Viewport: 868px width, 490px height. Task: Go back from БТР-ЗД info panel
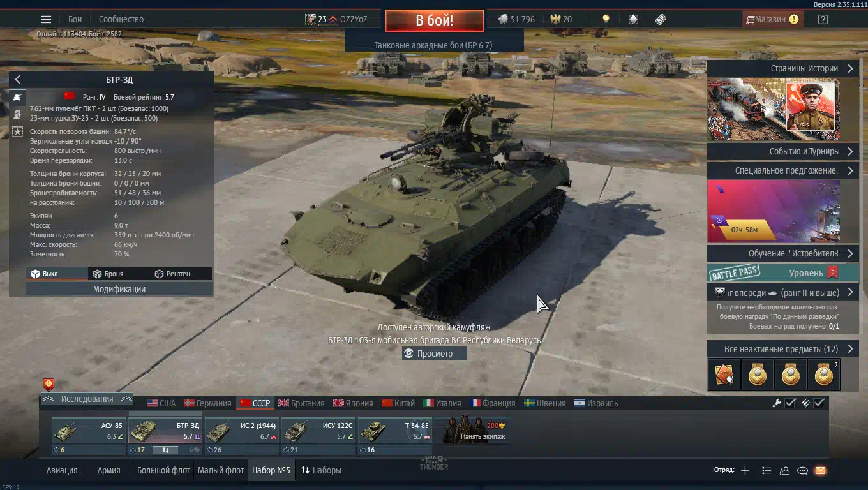coord(17,80)
